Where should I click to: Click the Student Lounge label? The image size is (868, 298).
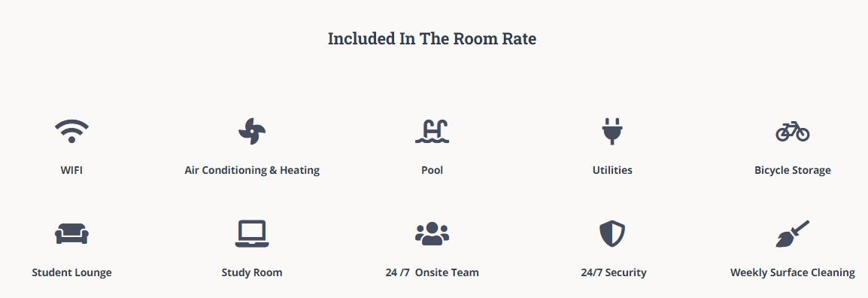[71, 273]
